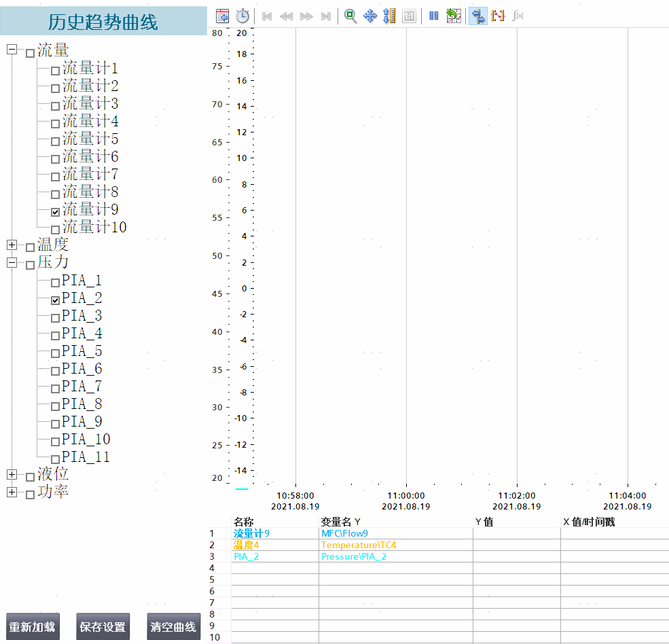The image size is (669, 644).
Task: Check the PIA_7 checkbox
Action: click(55, 389)
